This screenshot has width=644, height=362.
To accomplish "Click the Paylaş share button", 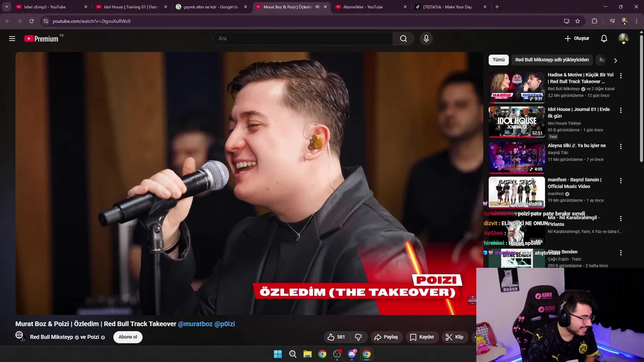I will (386, 337).
